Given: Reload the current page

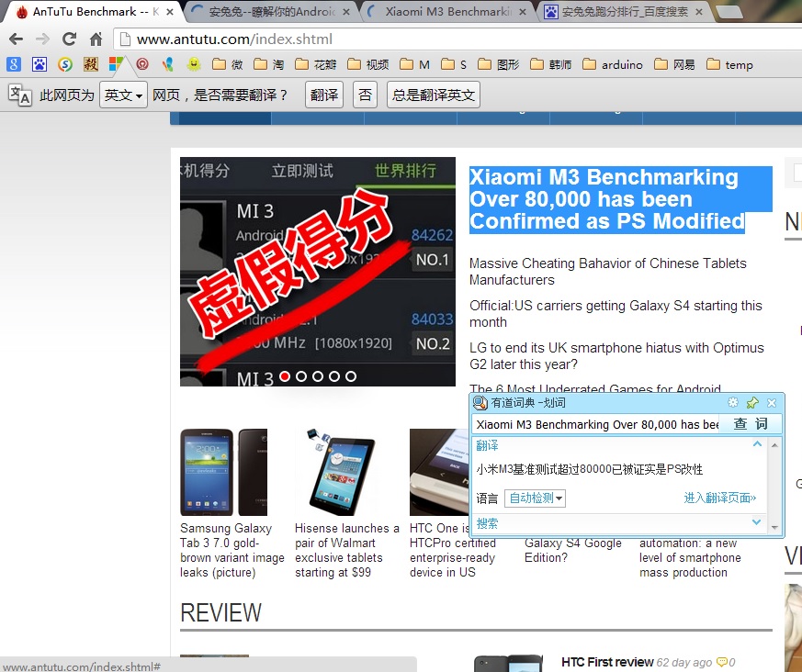Looking at the screenshot, I should pyautogui.click(x=69, y=39).
